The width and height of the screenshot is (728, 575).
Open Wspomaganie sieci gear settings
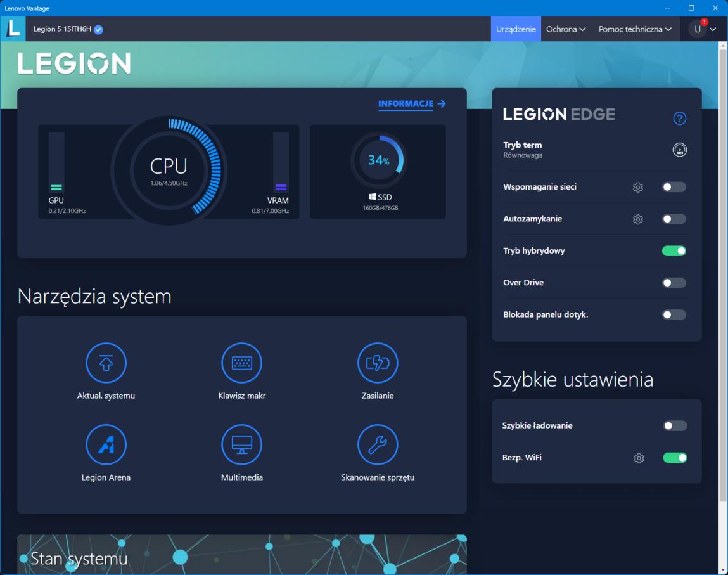pyautogui.click(x=638, y=187)
